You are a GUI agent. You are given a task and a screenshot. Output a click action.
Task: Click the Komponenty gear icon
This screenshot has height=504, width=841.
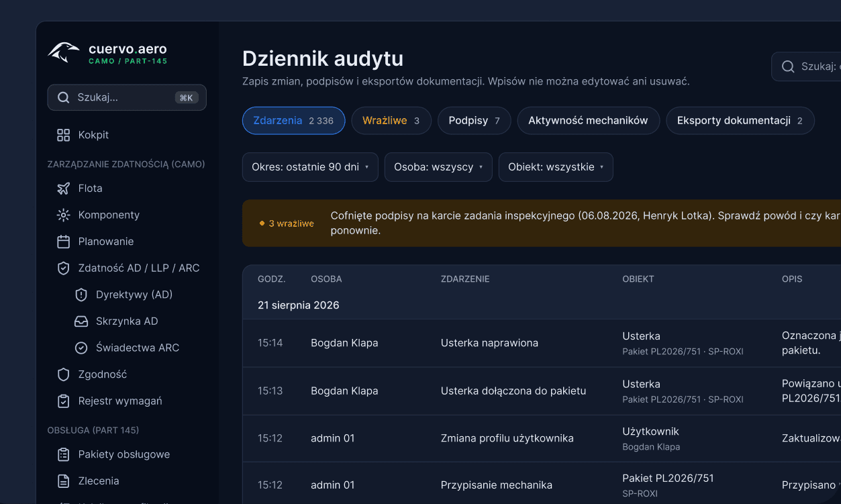[63, 215]
